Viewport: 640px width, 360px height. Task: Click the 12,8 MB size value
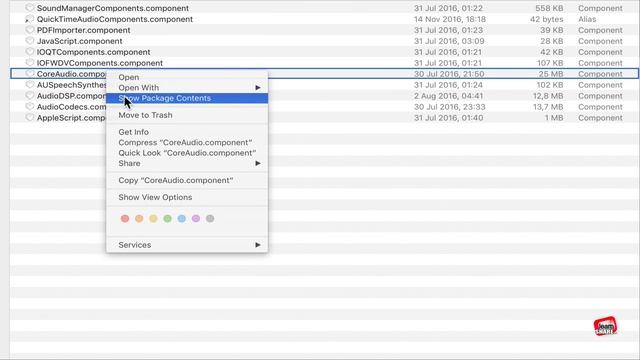click(x=548, y=96)
